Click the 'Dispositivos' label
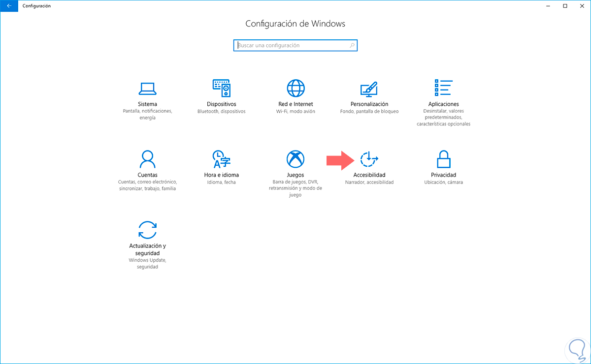 (x=222, y=104)
